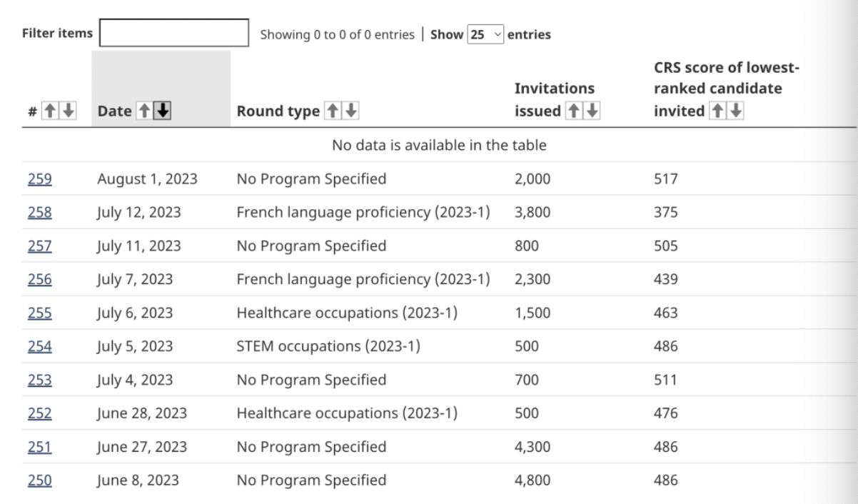The image size is (858, 504).
Task: Sort Invitations issued ascending with up arrow
Action: (x=572, y=112)
